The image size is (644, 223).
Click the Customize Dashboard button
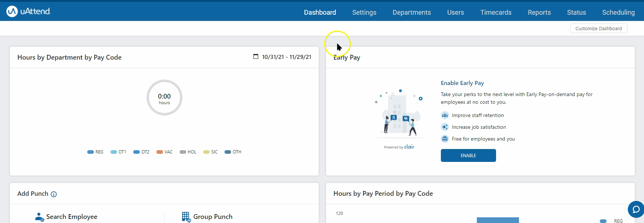click(x=598, y=28)
